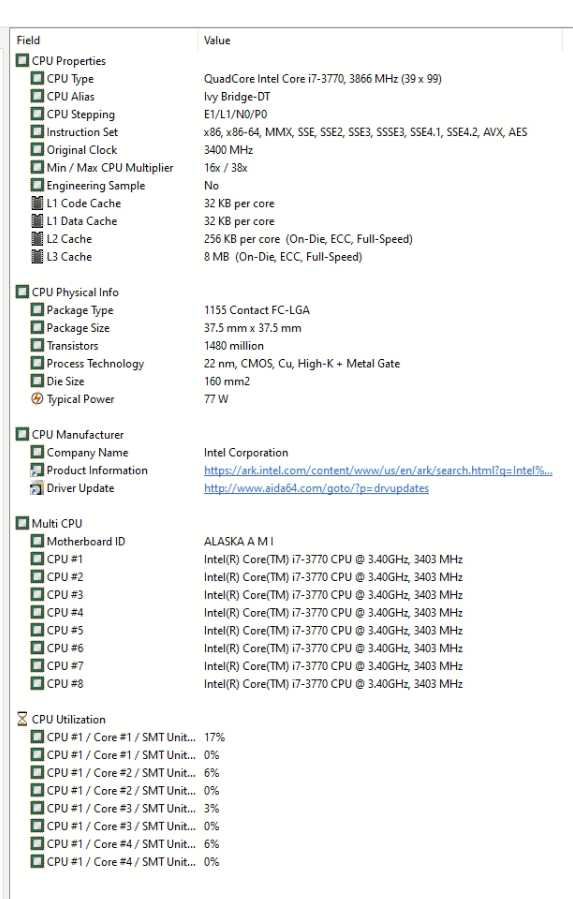The width and height of the screenshot is (573, 899).
Task: Click the Motherboard ID row icon
Action: (37, 541)
